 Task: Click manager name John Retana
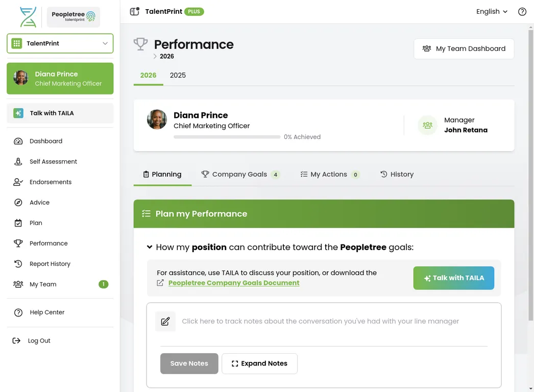(466, 130)
